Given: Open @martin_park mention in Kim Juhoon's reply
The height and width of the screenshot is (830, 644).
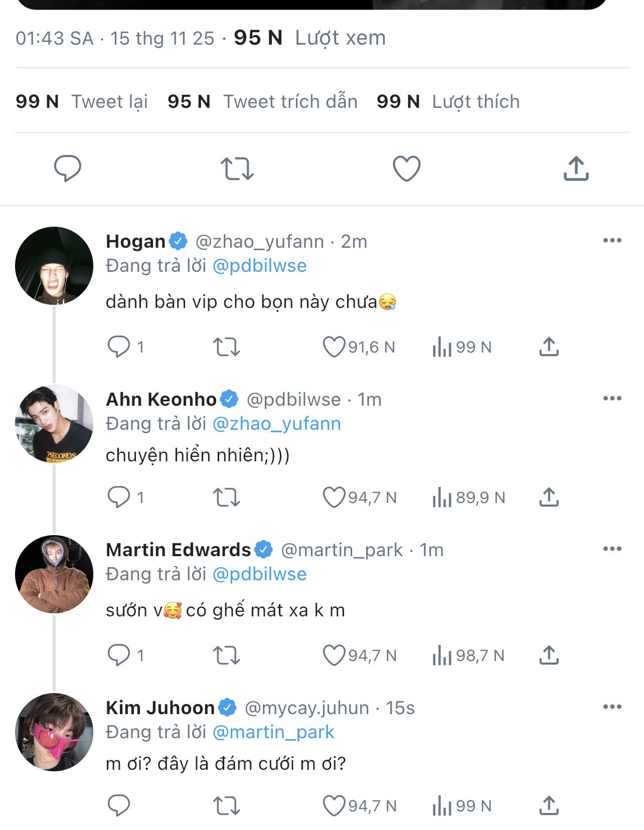Looking at the screenshot, I should click(273, 732).
